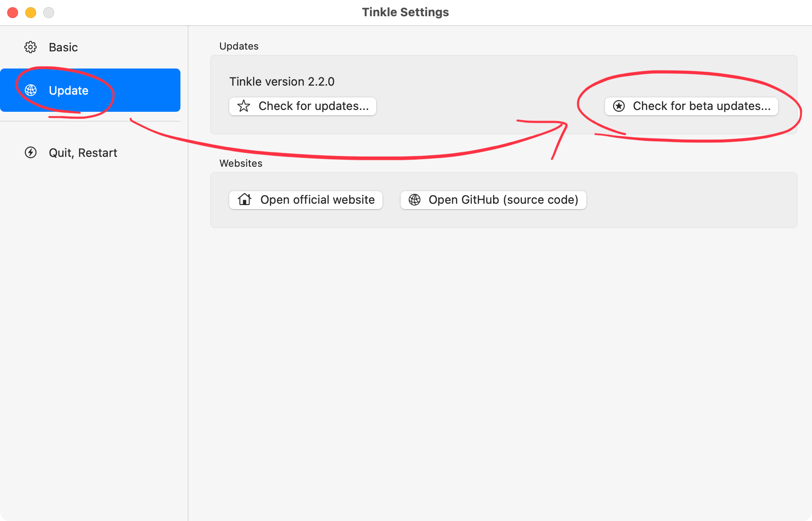
Task: Select the Basic settings section
Action: pos(63,47)
